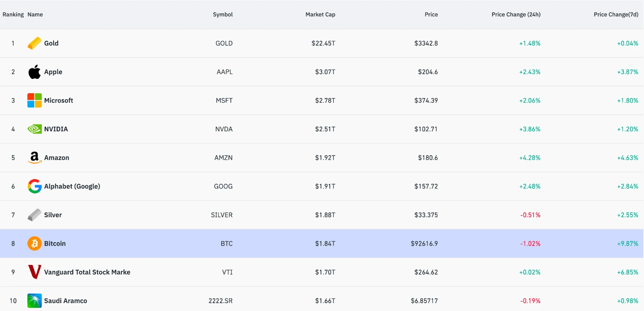Click Amazon market cap $1.92T
This screenshot has width=644, height=311.
click(x=325, y=157)
